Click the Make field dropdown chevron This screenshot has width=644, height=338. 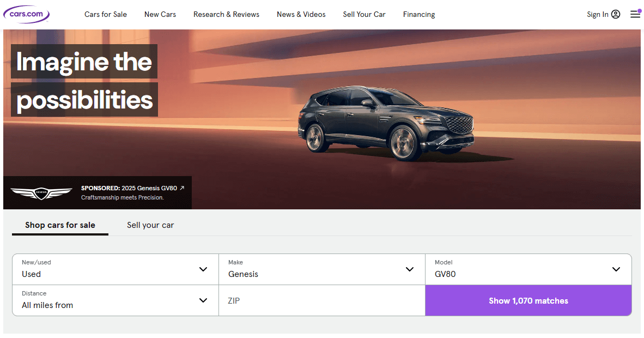[x=410, y=269]
